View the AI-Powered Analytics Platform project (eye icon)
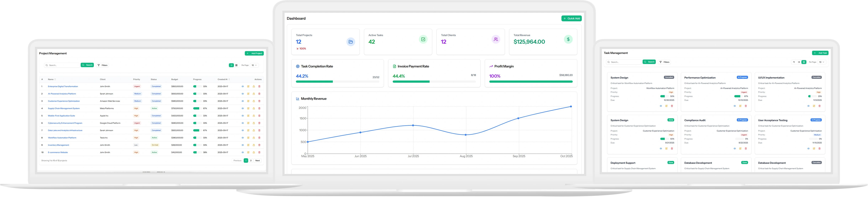The image size is (868, 198). 243,94
